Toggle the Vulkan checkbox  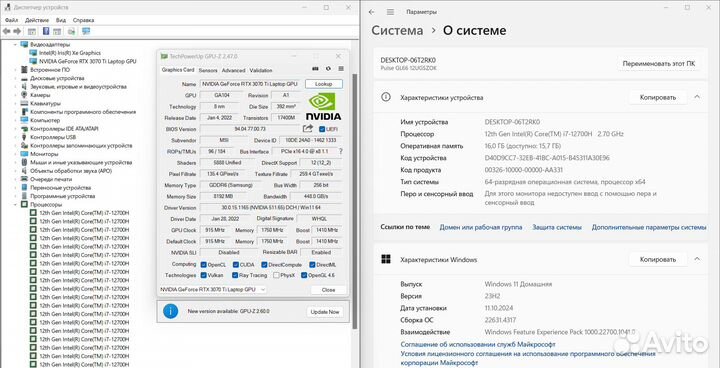[x=203, y=275]
